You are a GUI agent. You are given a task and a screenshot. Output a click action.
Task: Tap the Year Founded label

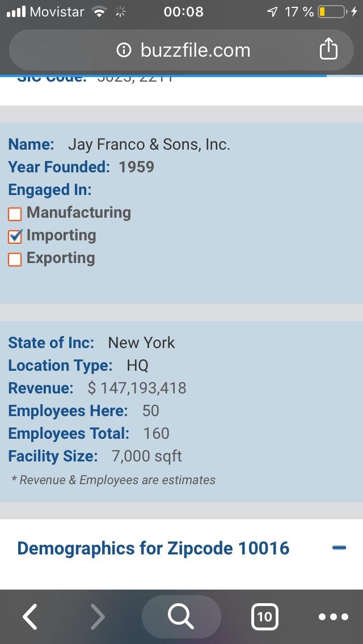point(59,167)
